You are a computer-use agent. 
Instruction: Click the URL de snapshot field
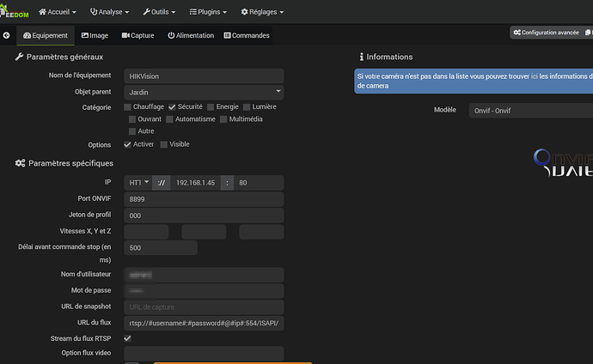[204, 307]
